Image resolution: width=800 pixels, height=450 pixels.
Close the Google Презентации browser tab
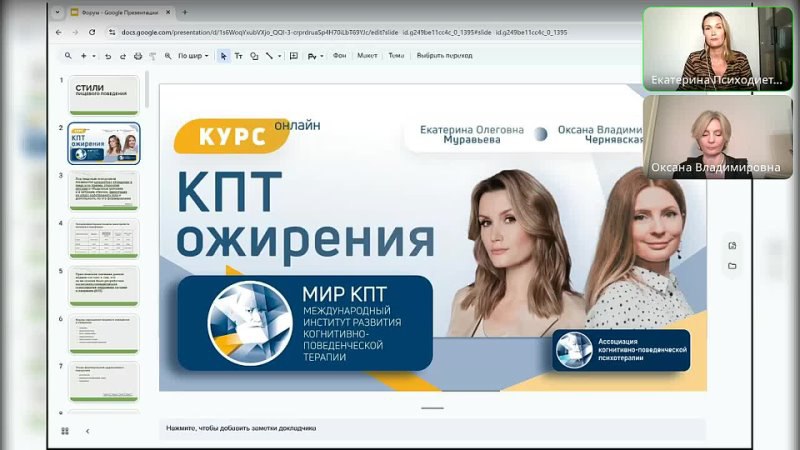(x=168, y=12)
